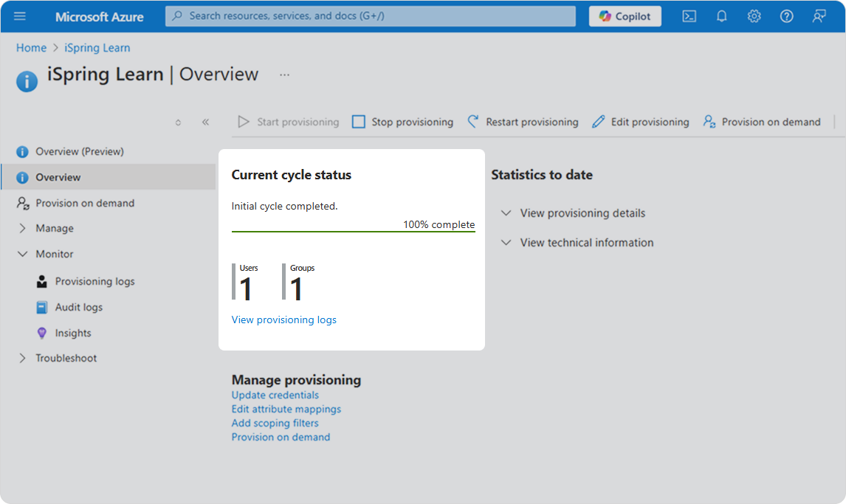Collapse the sidebar with double chevron
This screenshot has width=846, height=504.
205,122
